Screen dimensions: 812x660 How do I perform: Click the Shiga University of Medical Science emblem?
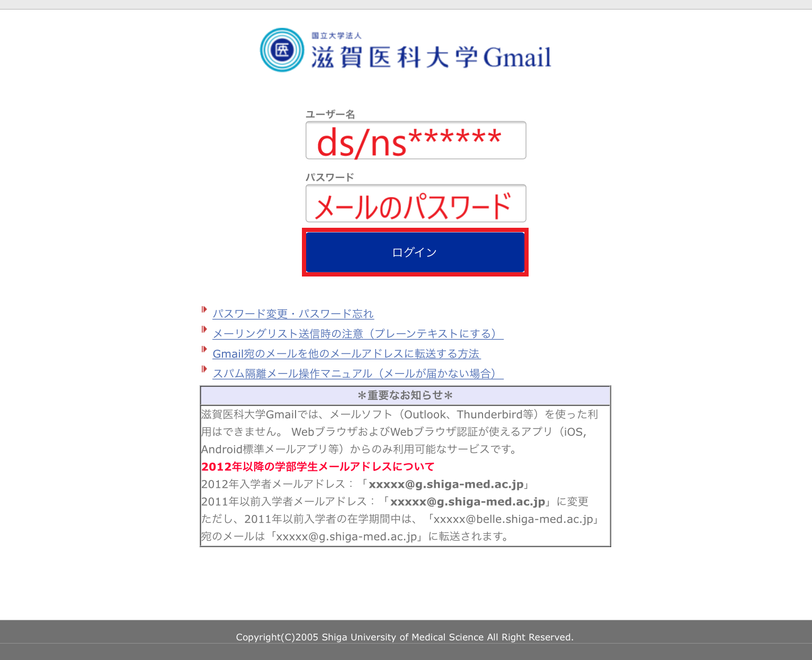click(282, 50)
